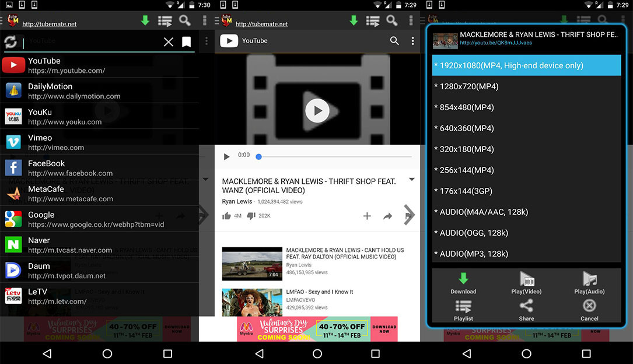Dislike the video with the thumbs-down icon
633x364 pixels.
pyautogui.click(x=251, y=216)
